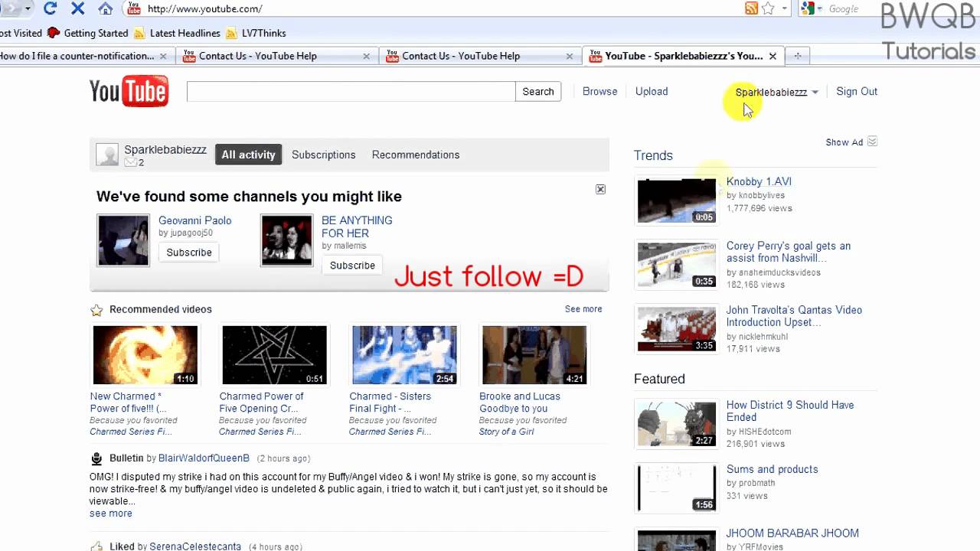The height and width of the screenshot is (551, 980).
Task: Click the RSS feed icon in address bar
Action: 752,8
